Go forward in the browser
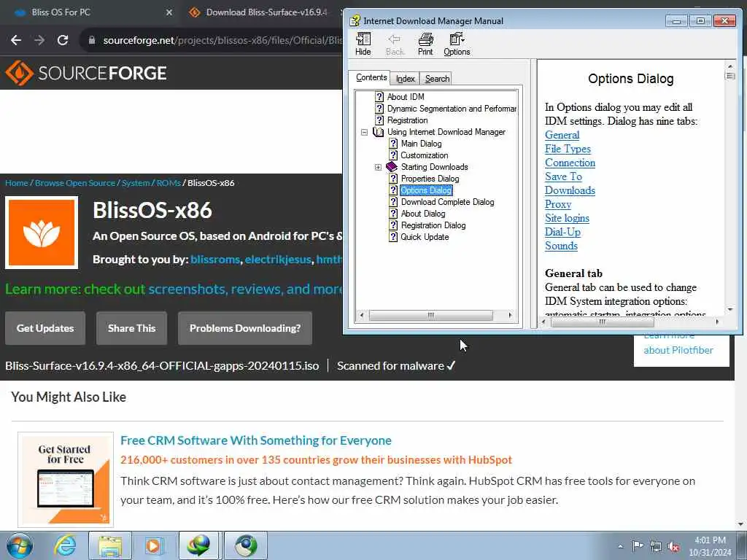747x560 pixels. click(x=39, y=40)
